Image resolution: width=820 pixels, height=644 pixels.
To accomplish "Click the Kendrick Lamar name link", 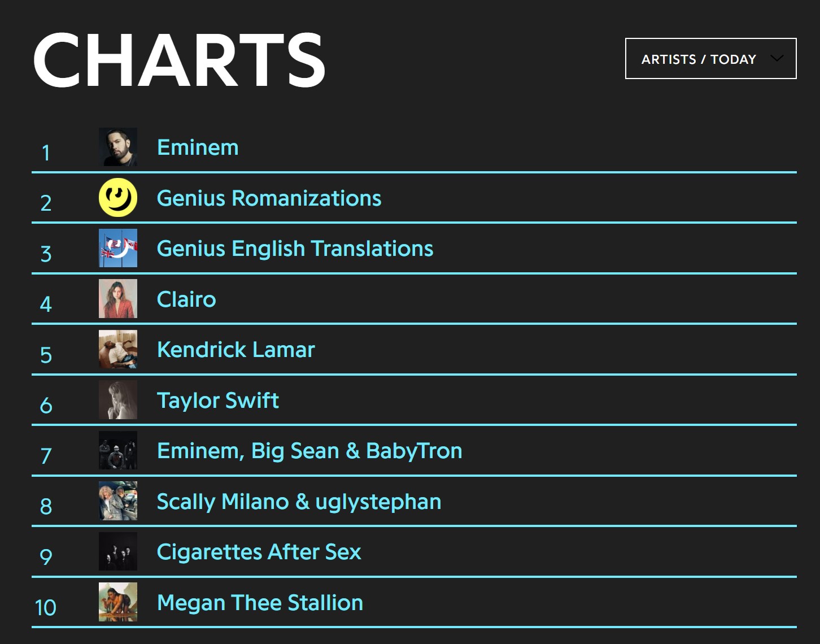I will coord(235,349).
